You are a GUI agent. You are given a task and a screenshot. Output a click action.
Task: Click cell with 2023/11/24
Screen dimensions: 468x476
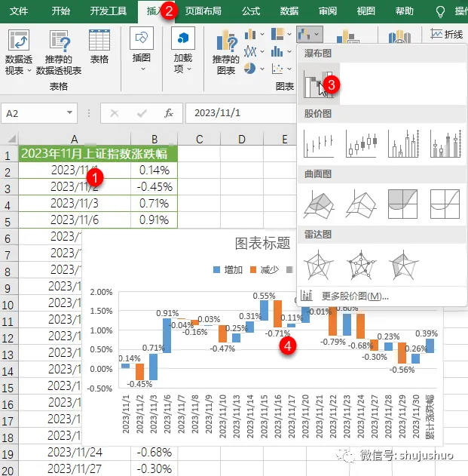[x=75, y=453]
